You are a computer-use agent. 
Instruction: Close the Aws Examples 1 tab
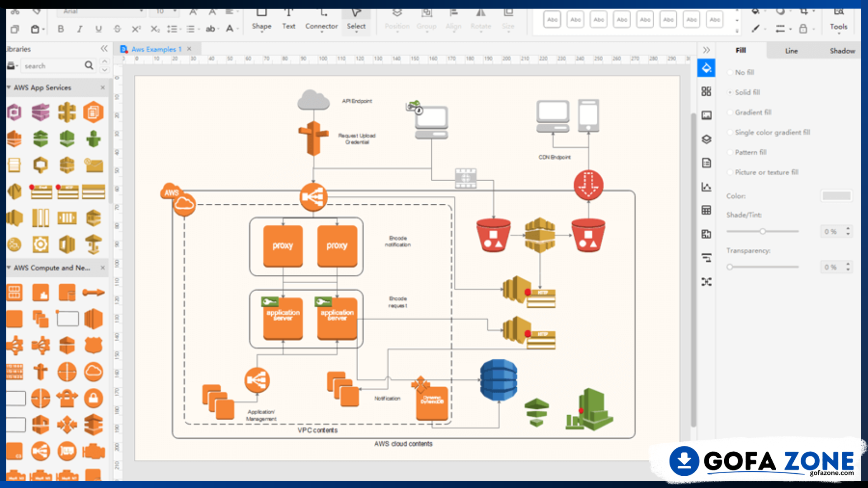[x=189, y=49]
